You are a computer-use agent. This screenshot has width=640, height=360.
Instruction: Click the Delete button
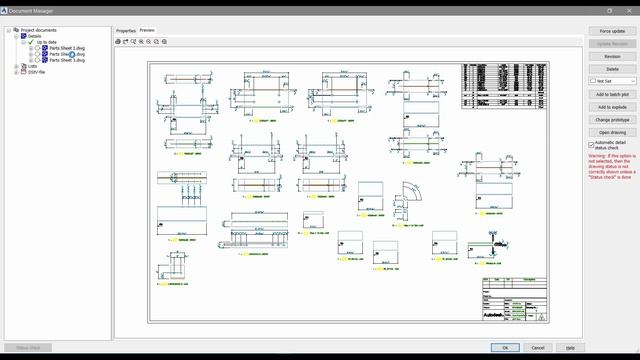coord(612,69)
